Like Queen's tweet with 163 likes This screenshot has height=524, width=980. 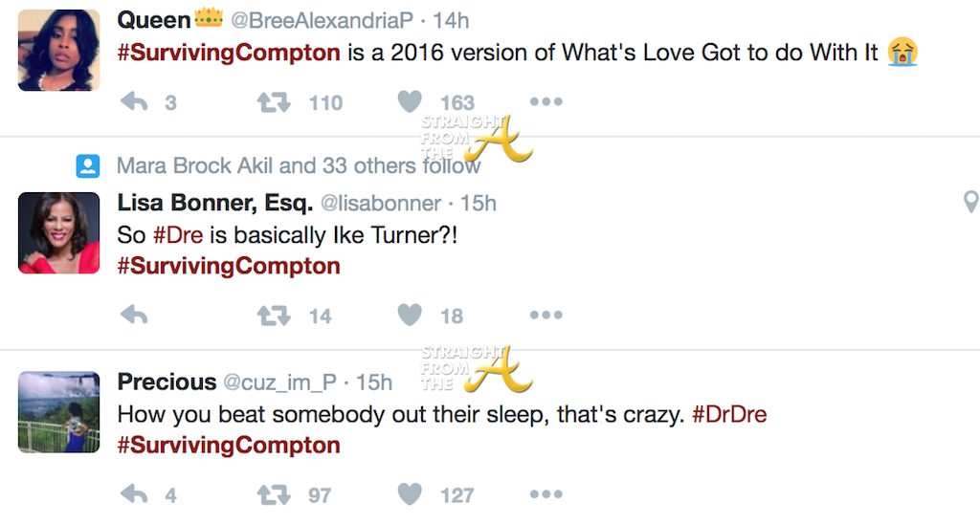410,101
